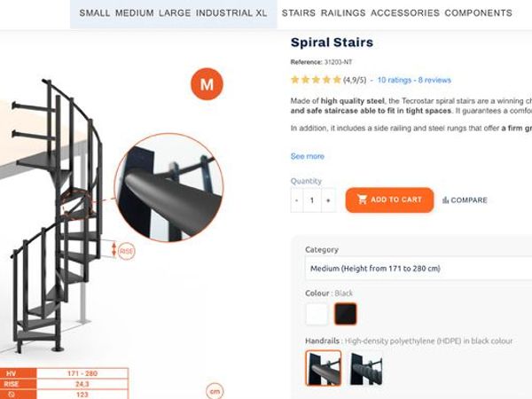
Task: Click the cart icon in Add to Cart
Action: coord(362,199)
